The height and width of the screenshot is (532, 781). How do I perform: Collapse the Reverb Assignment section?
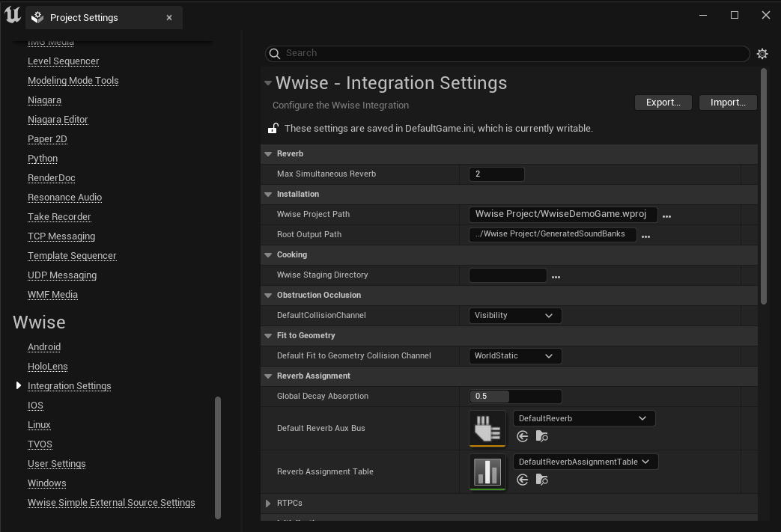tap(269, 376)
